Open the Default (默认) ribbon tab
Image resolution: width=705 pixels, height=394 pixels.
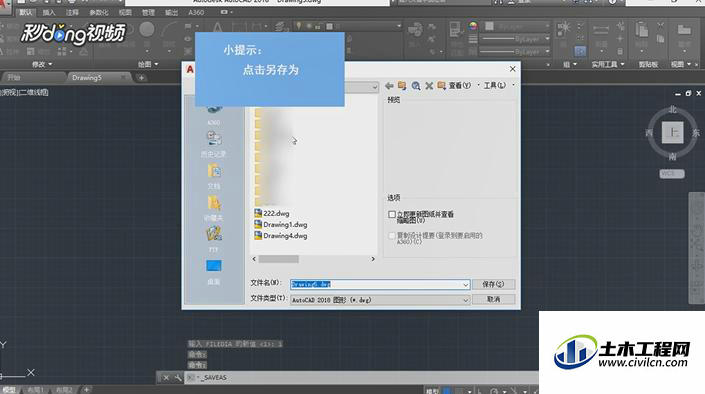tap(26, 13)
